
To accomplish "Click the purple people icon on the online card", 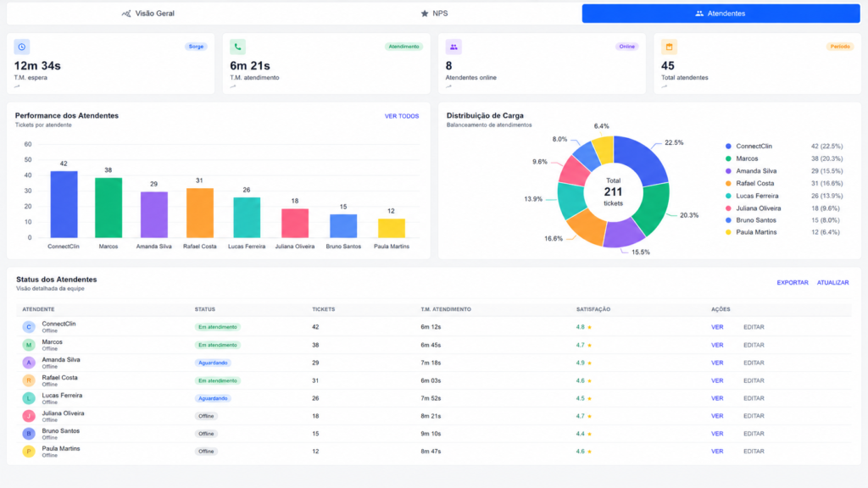I will [x=453, y=47].
